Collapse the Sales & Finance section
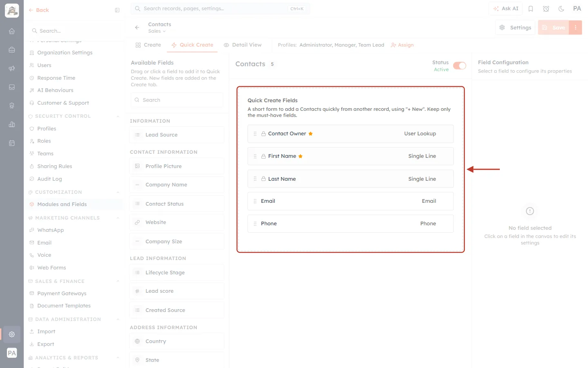This screenshot has height=368, width=588. pos(118,281)
